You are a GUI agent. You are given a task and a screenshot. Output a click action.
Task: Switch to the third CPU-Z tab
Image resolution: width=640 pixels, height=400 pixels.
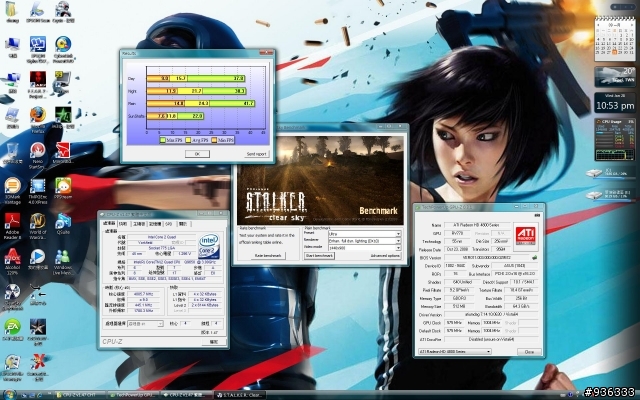139,224
